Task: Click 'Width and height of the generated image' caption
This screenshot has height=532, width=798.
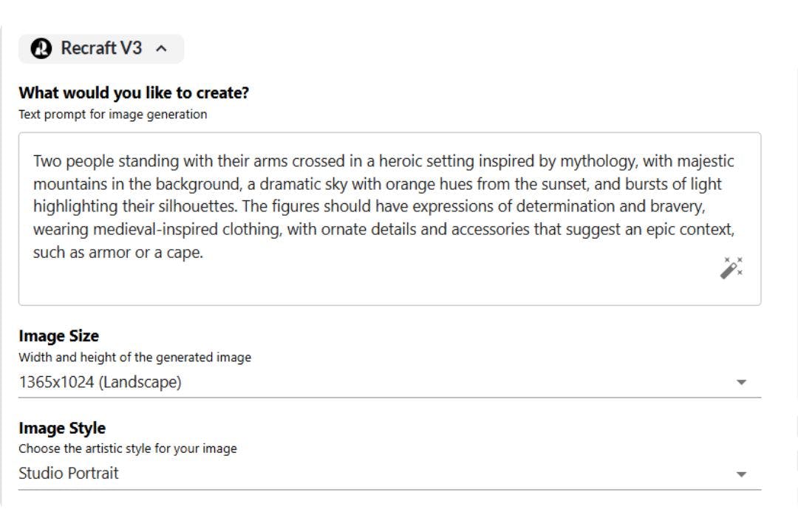Action: [x=134, y=358]
